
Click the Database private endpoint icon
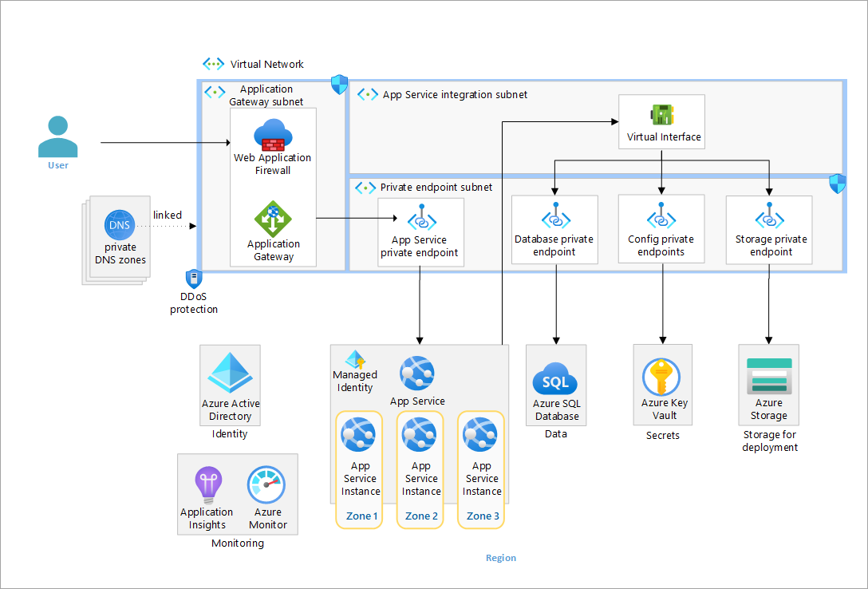pyautogui.click(x=556, y=216)
